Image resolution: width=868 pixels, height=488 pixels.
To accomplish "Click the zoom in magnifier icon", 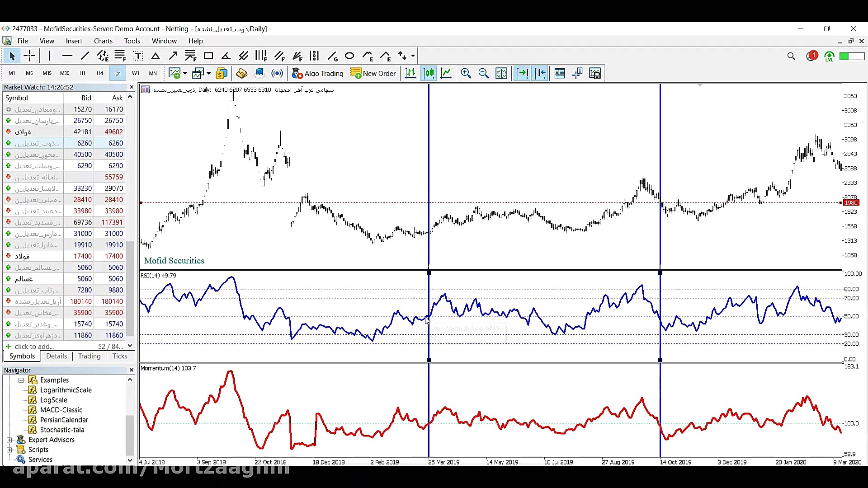I will click(466, 73).
